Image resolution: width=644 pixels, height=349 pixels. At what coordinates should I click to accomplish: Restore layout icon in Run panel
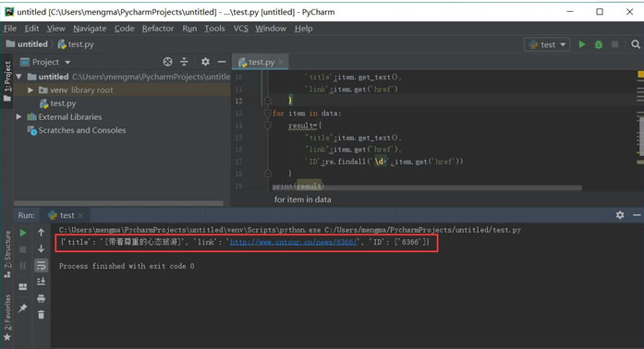coord(23,286)
